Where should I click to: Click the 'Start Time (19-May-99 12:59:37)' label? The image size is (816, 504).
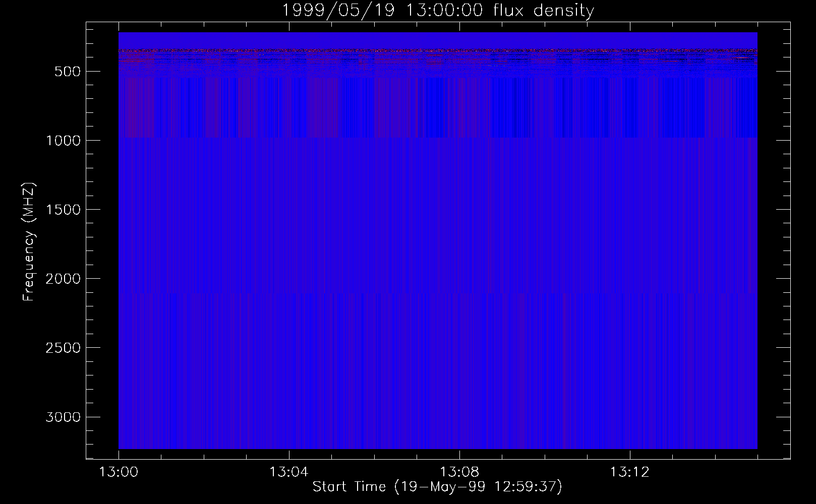[437, 487]
